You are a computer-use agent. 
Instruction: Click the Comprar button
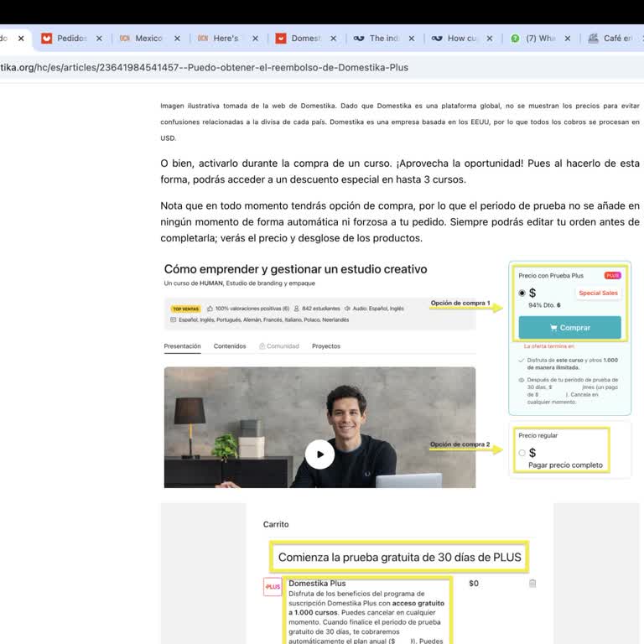point(569,327)
